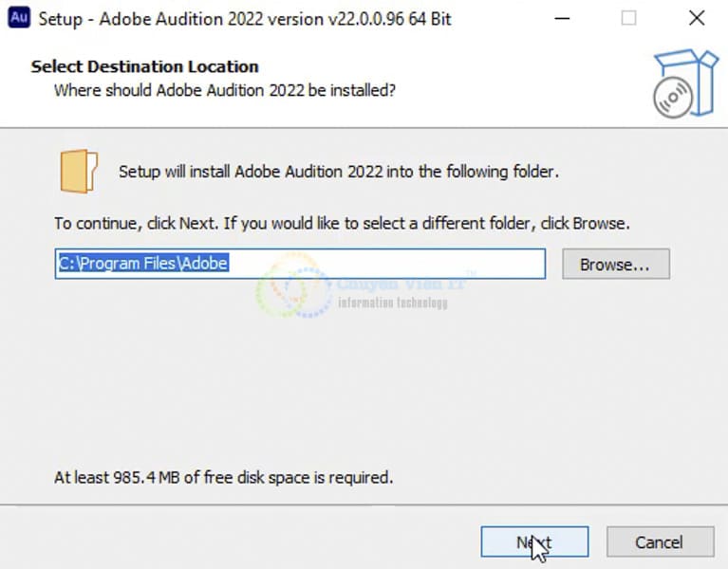Click the 'Setup will install Adobe Audition 2022' message

point(339,172)
